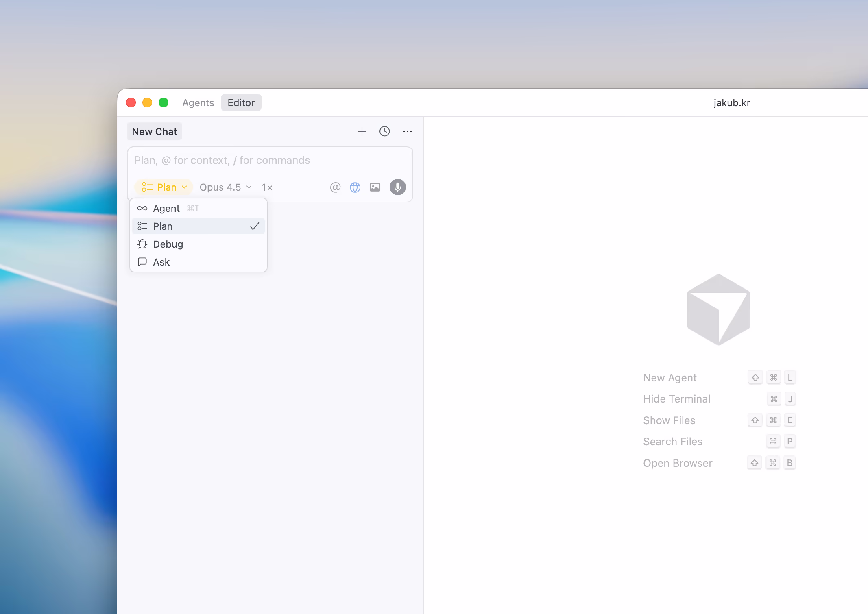Open the Opus 4.5 model selector

tap(225, 187)
